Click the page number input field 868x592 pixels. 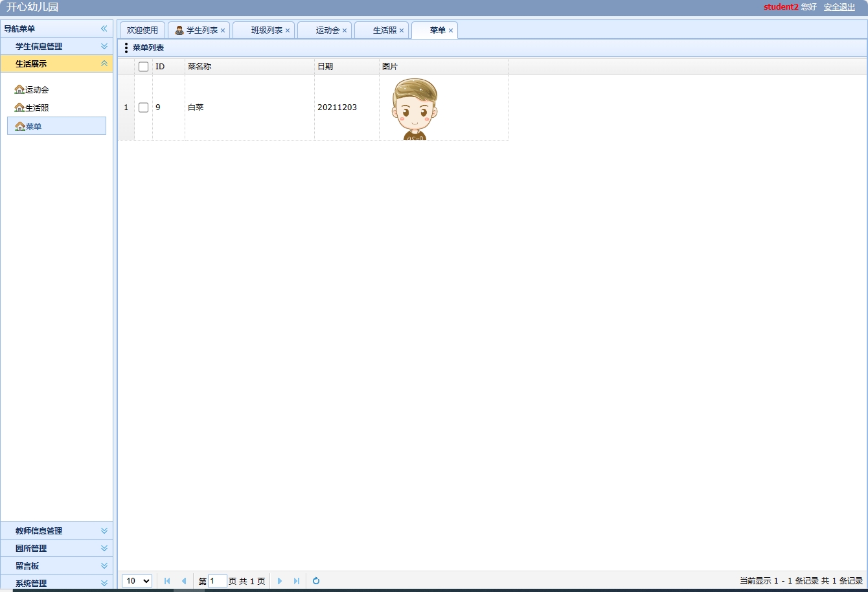click(218, 581)
